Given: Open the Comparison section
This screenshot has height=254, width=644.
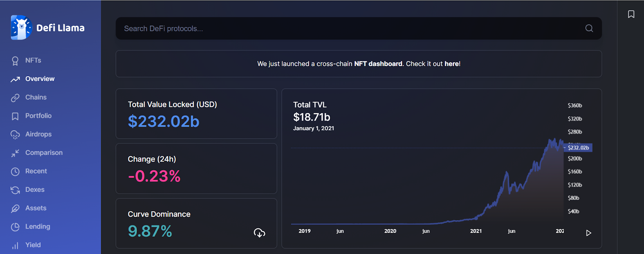Looking at the screenshot, I should click(44, 153).
